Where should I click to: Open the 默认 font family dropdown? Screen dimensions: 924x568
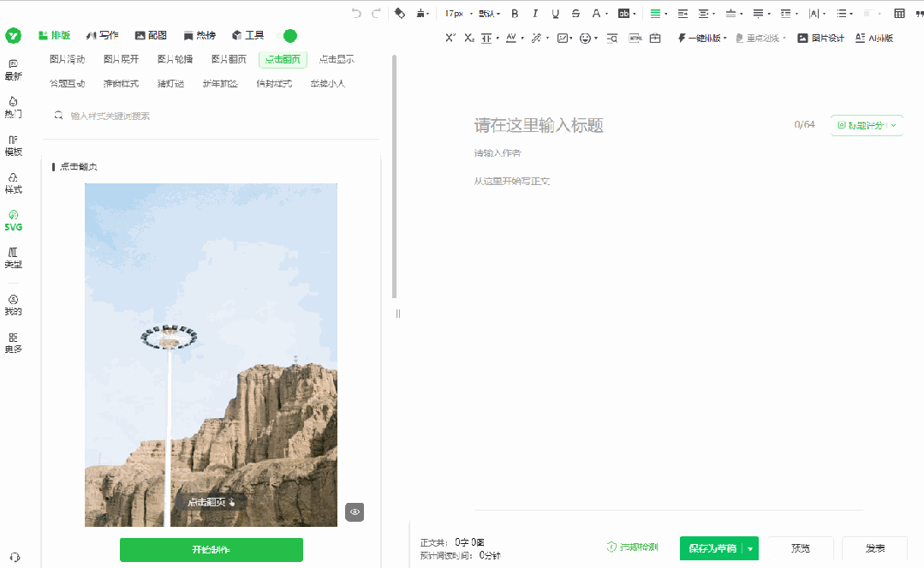click(x=489, y=13)
